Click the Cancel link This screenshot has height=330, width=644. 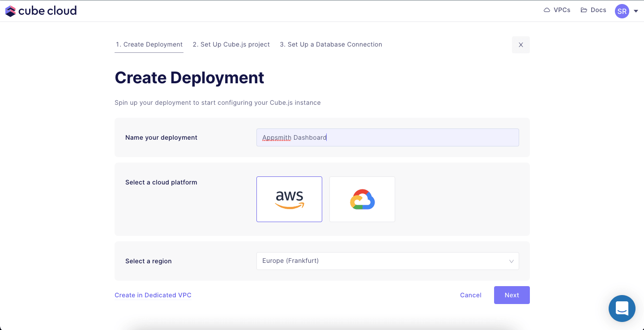pos(470,295)
